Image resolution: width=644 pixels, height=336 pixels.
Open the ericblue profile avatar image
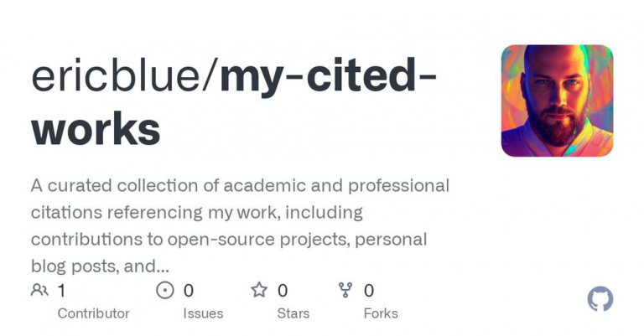(557, 101)
